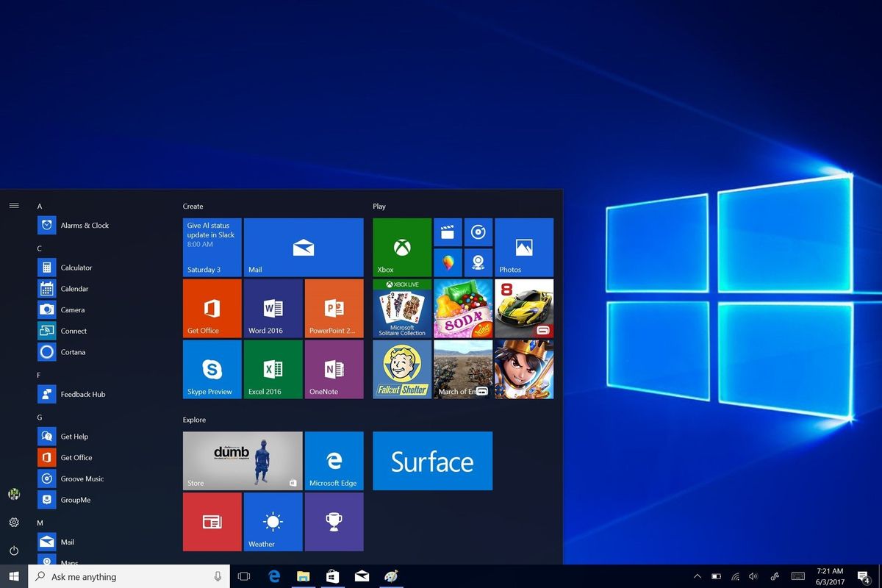Start Skype Preview
The width and height of the screenshot is (882, 588).
click(211, 369)
